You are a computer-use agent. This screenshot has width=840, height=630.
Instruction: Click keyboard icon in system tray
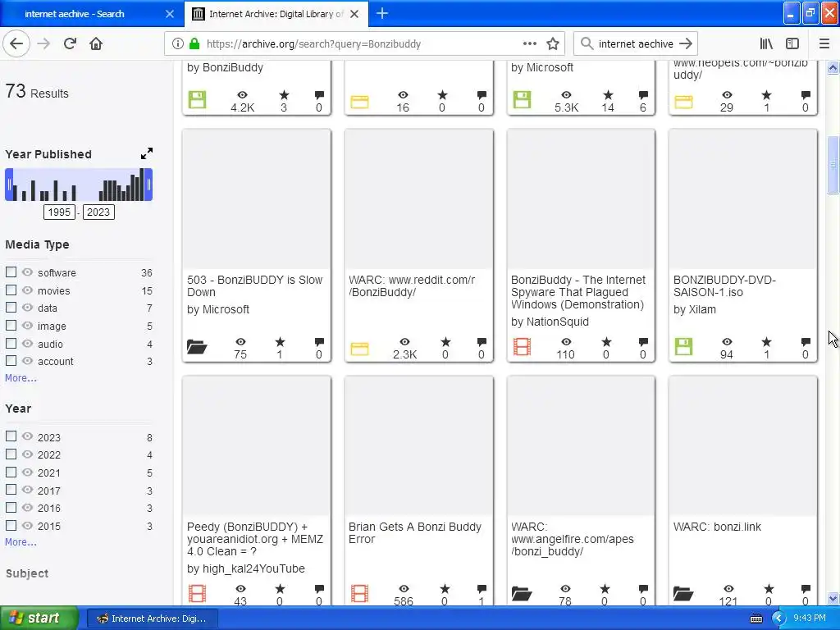pos(756,619)
